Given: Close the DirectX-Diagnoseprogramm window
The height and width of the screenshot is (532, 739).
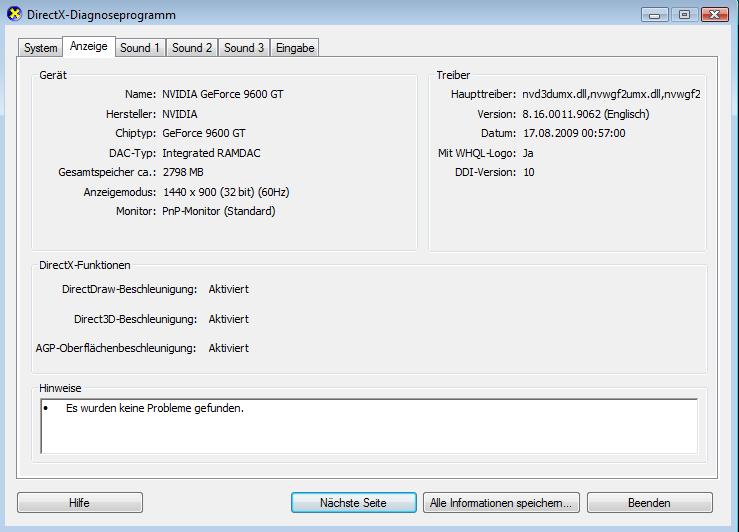Looking at the screenshot, I should pyautogui.click(x=715, y=15).
